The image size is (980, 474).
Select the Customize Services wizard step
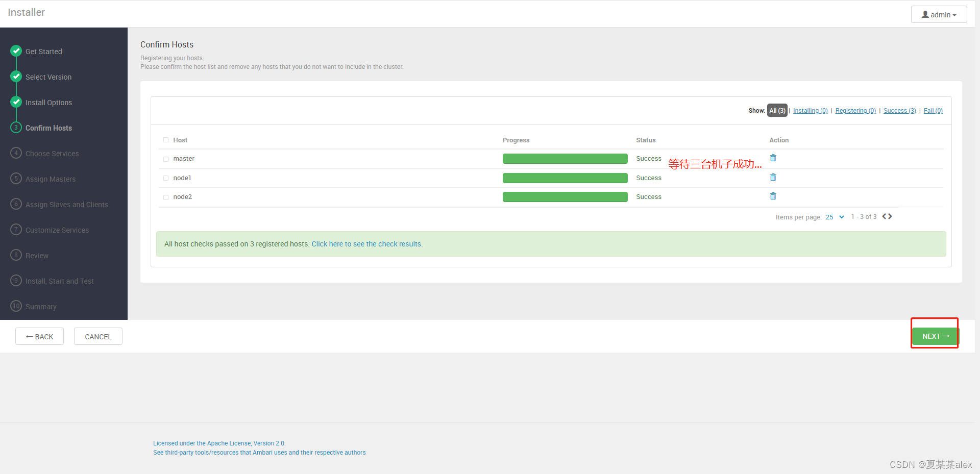pyautogui.click(x=57, y=230)
